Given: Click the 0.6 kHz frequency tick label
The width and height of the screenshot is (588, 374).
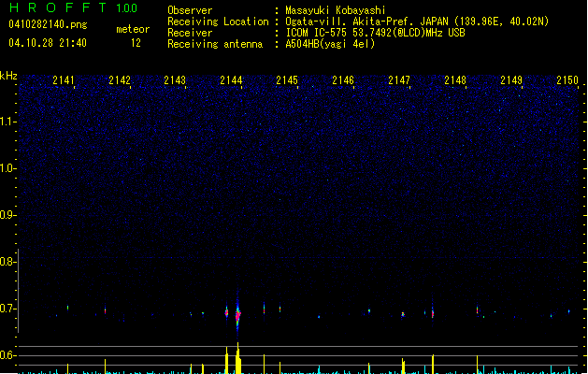Looking at the screenshot, I should (7, 355).
